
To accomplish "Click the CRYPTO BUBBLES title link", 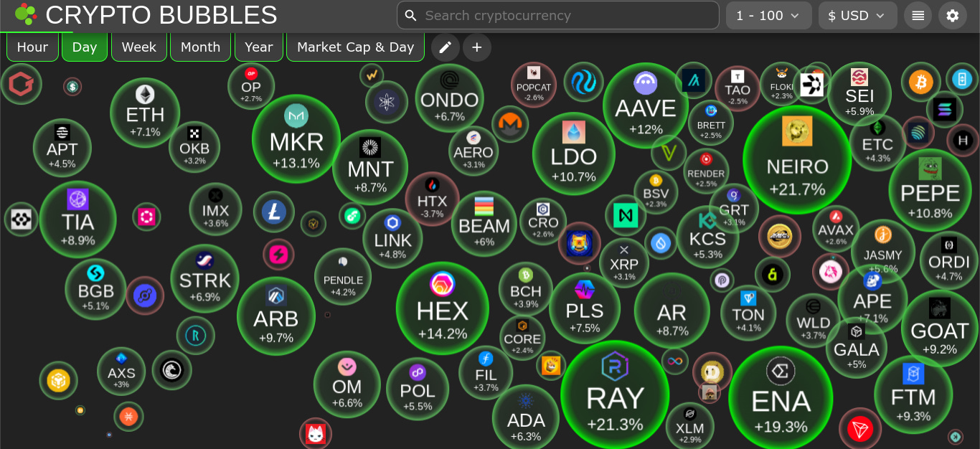I will 161,14.
